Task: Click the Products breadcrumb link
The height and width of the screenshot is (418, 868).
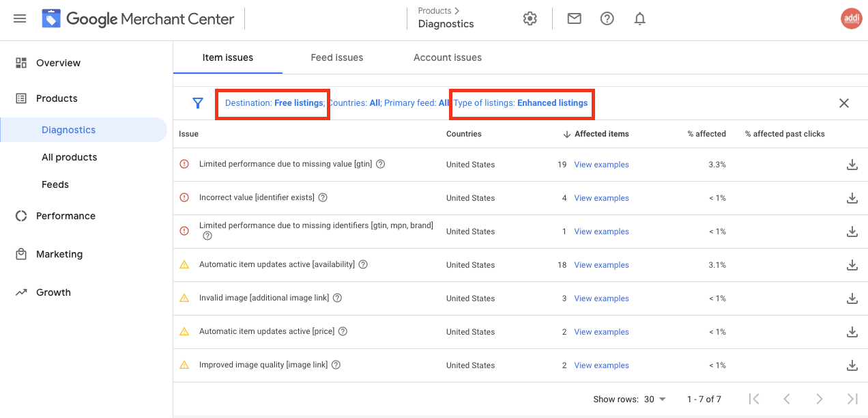Action: point(435,11)
